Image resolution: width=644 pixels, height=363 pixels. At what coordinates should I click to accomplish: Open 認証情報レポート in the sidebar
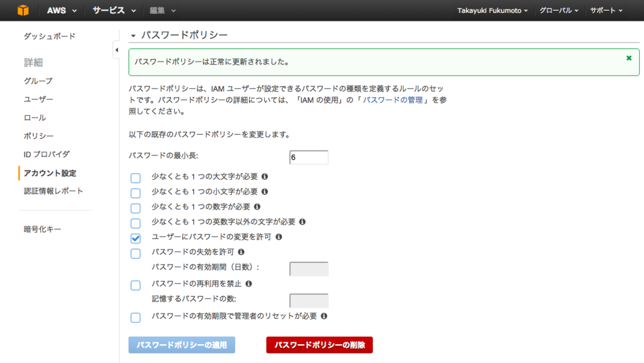(53, 191)
